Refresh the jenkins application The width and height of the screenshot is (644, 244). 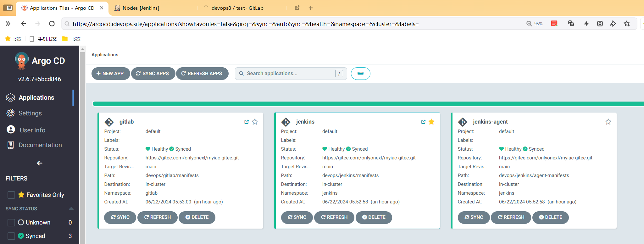click(334, 217)
